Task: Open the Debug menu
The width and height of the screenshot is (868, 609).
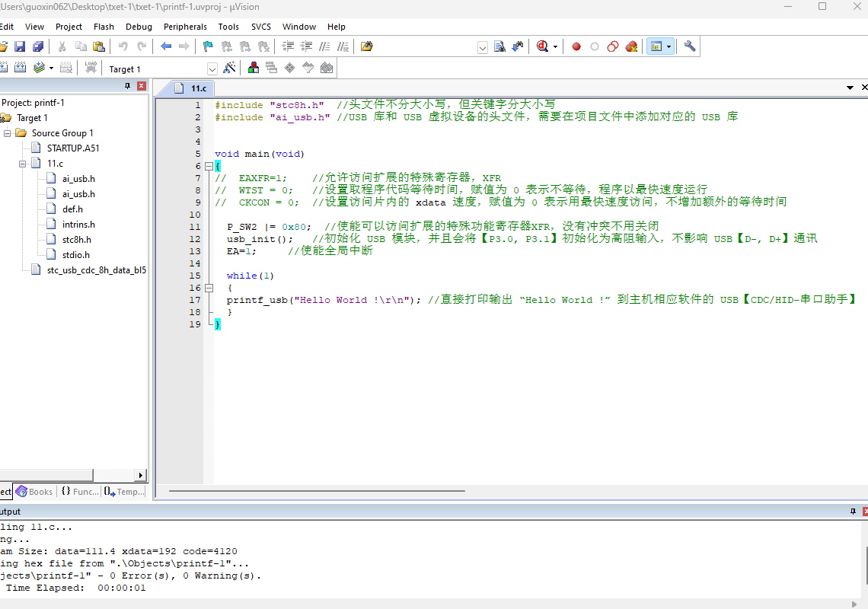Action: pos(139,27)
